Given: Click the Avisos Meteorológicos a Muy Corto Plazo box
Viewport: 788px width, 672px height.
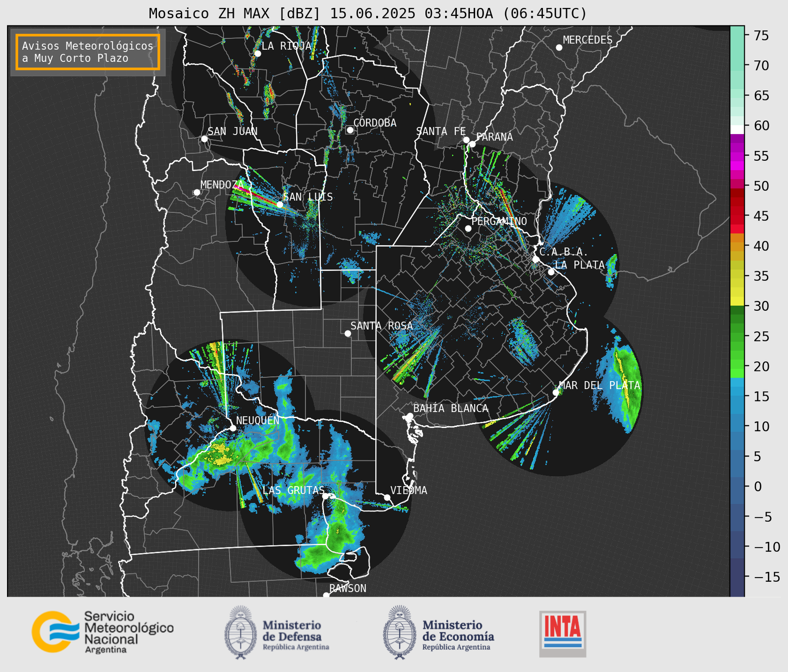Looking at the screenshot, I should [x=88, y=52].
